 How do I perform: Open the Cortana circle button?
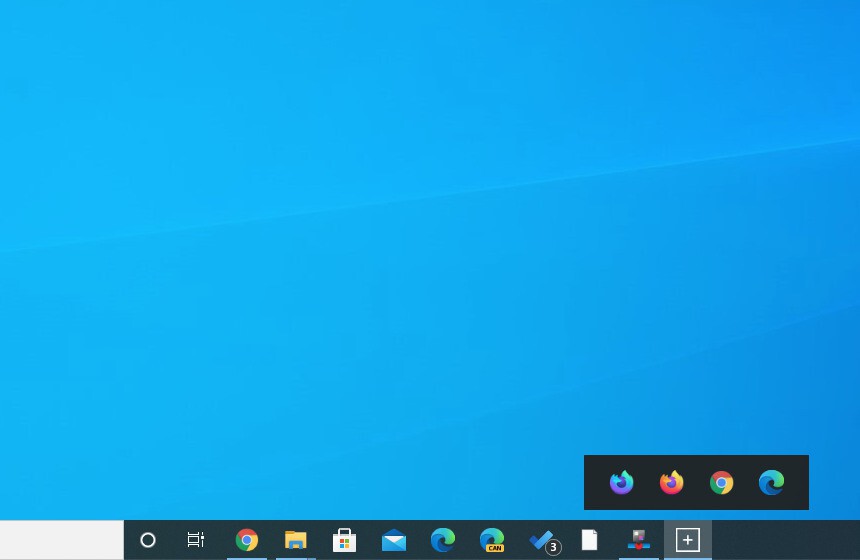[148, 540]
